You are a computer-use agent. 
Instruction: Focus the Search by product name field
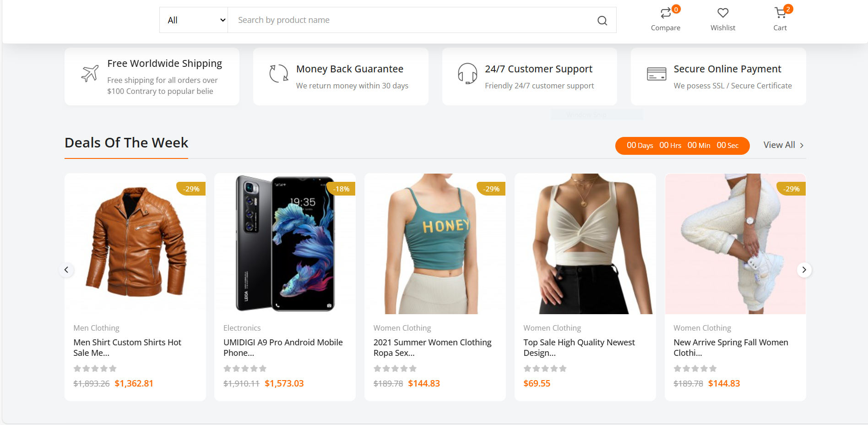(x=412, y=20)
